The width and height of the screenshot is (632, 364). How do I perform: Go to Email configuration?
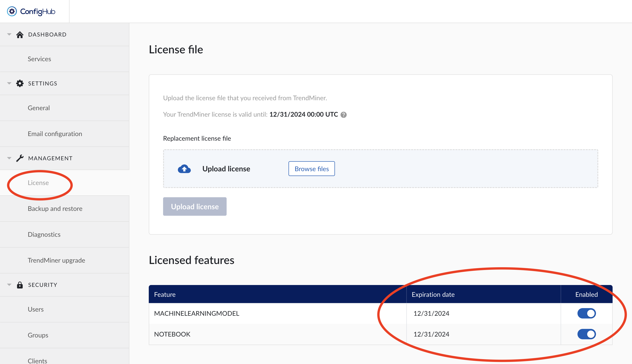click(x=64, y=134)
